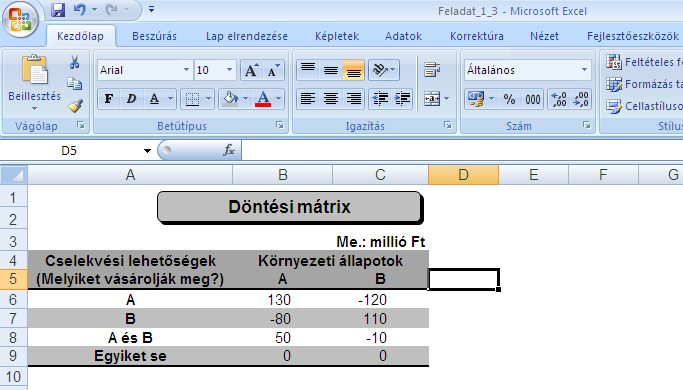Switch to the Nézet tab
The height and width of the screenshot is (390, 683).
544,36
